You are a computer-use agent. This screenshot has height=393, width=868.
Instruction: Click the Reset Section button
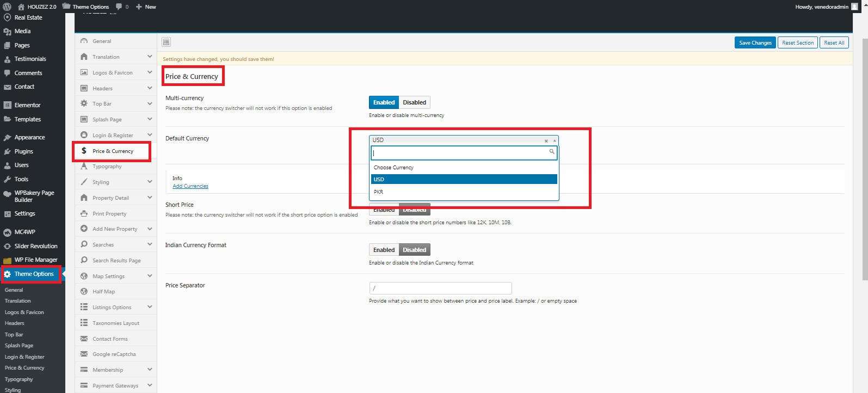(798, 42)
